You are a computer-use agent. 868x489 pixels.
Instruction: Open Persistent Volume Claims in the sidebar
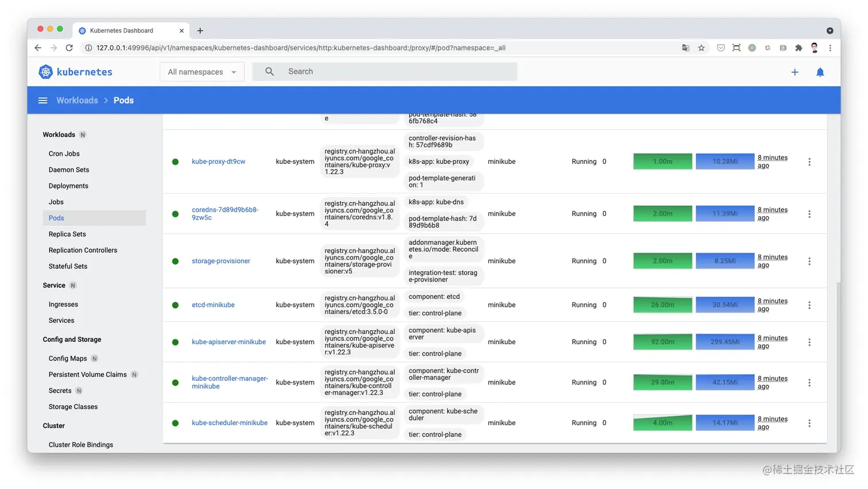(87, 374)
